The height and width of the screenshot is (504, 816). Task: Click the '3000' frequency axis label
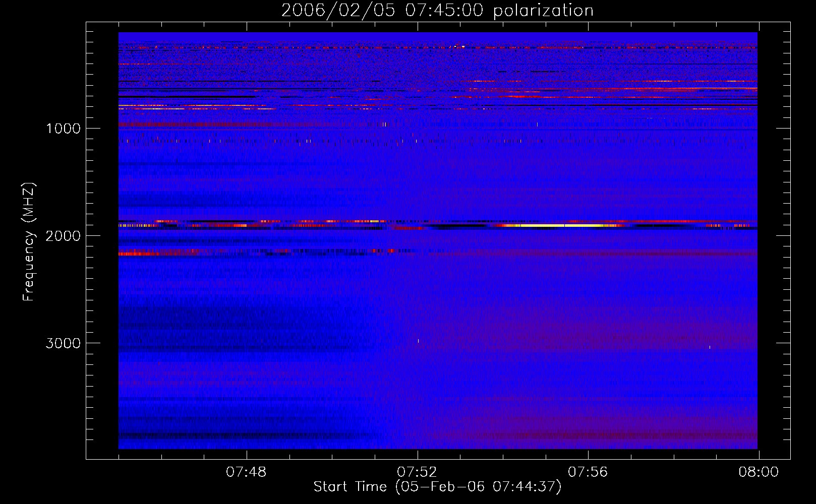pyautogui.click(x=63, y=343)
